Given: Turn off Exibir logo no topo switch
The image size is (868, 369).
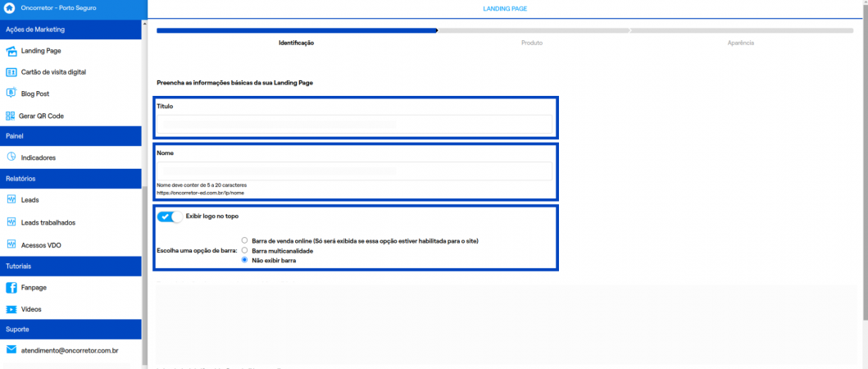Looking at the screenshot, I should (x=170, y=216).
